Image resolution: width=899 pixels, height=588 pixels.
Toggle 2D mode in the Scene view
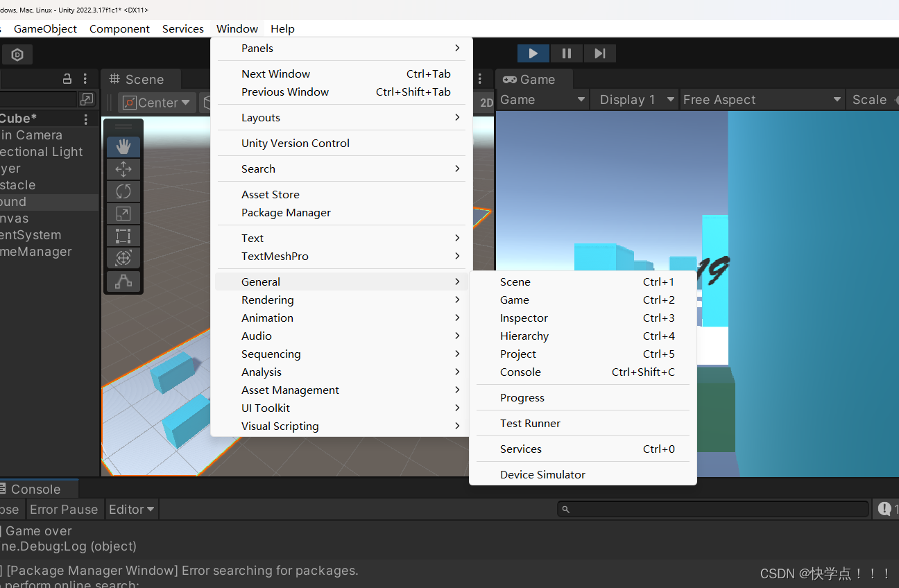coord(486,102)
